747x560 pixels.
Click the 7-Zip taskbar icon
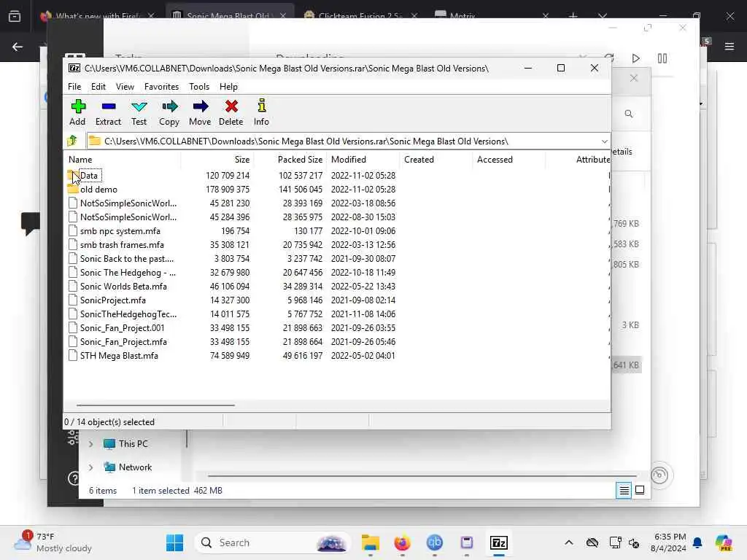[498, 542]
